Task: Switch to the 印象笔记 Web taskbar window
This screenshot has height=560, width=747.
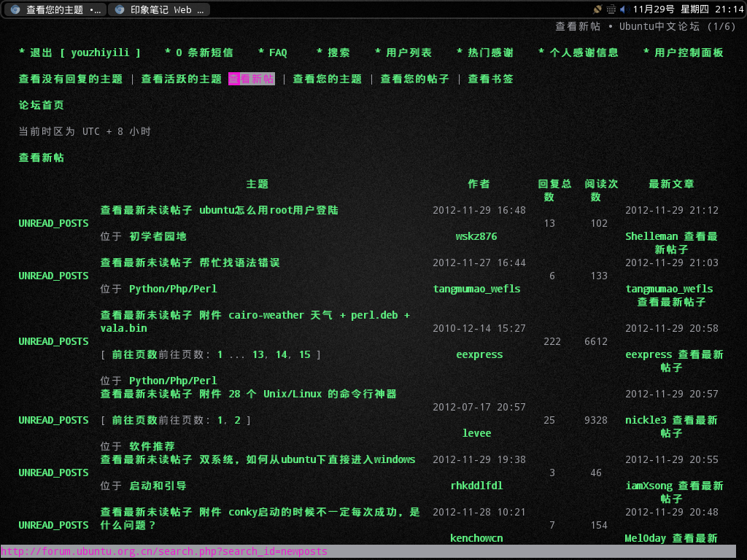Action: [160, 9]
